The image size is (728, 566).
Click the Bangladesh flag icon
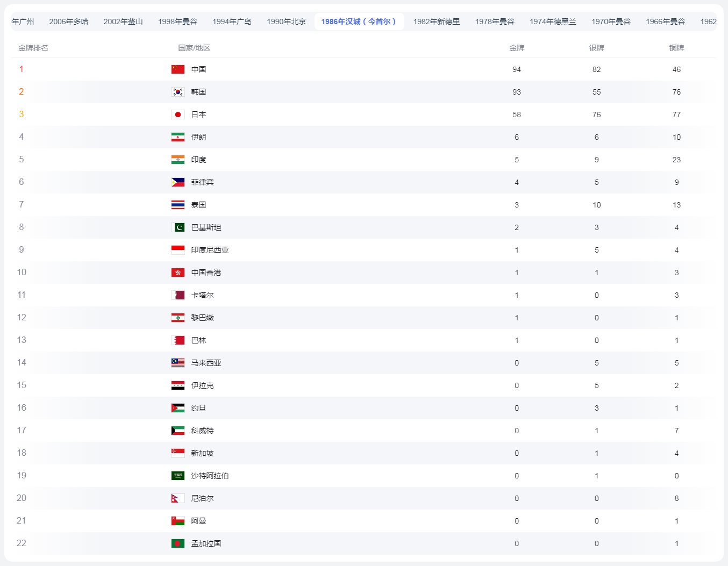(x=178, y=543)
